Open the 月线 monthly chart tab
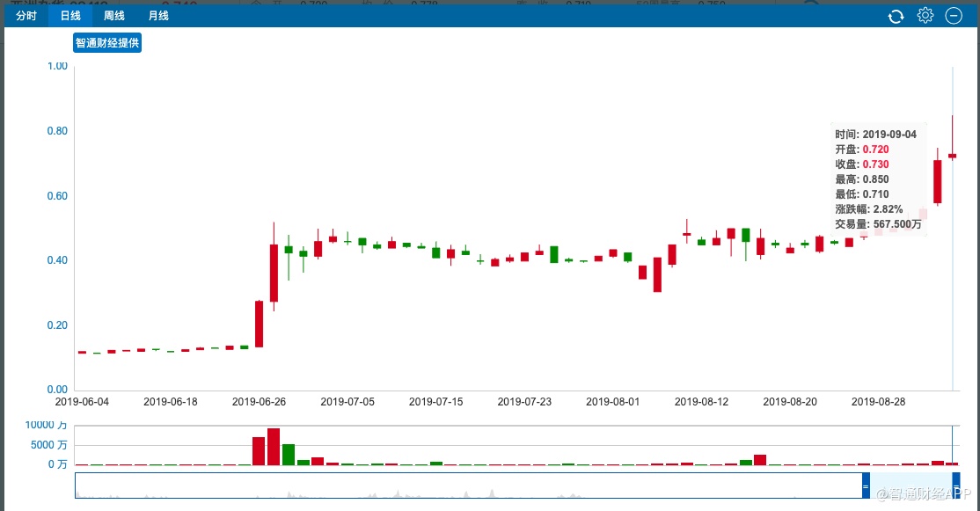Image resolution: width=980 pixels, height=511 pixels. [x=158, y=16]
